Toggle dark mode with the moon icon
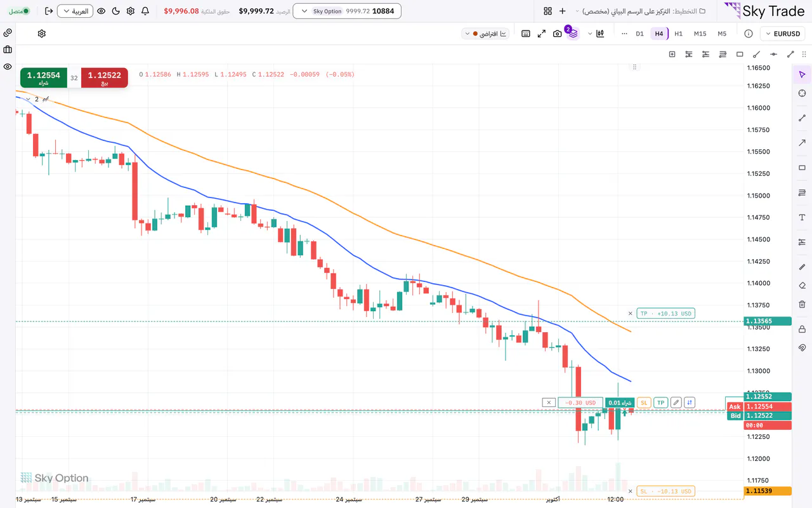Image resolution: width=812 pixels, height=508 pixels. pos(115,11)
